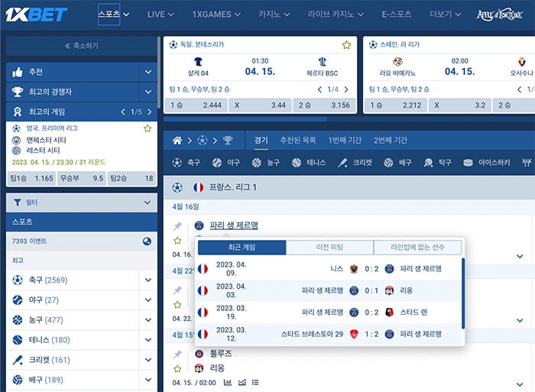Click the globe icon beside 7393 이벤트
Viewport: 535px width, 392px height.
(x=147, y=241)
